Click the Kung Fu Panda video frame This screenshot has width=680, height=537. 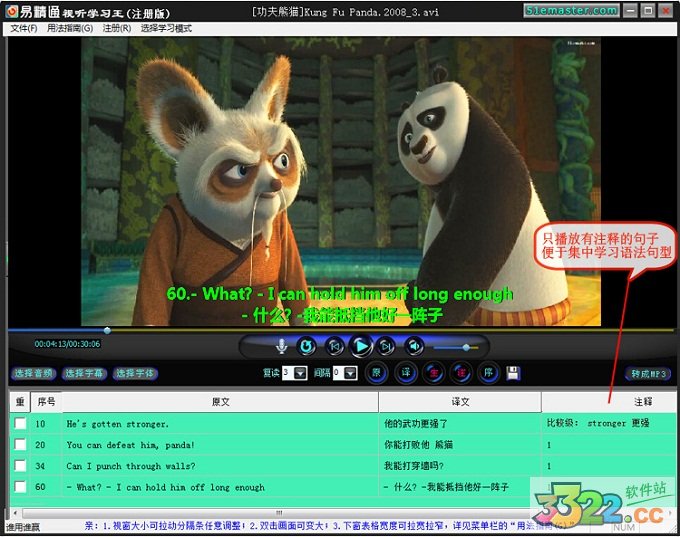[x=341, y=181]
